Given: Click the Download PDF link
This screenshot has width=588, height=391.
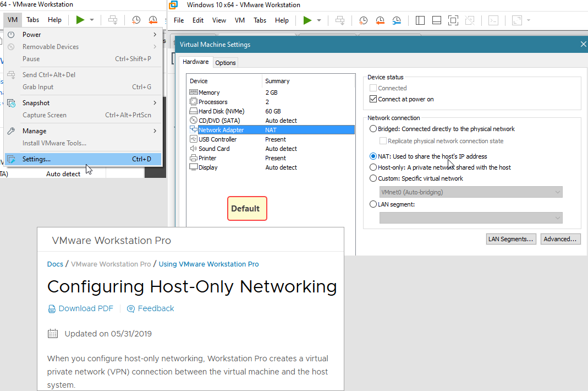Looking at the screenshot, I should [x=81, y=308].
